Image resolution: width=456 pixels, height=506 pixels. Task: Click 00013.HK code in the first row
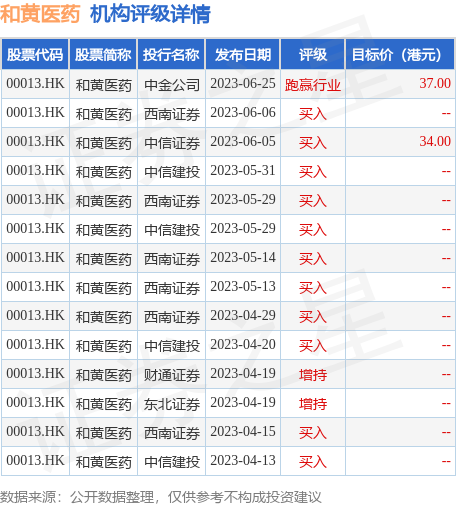(x=35, y=83)
